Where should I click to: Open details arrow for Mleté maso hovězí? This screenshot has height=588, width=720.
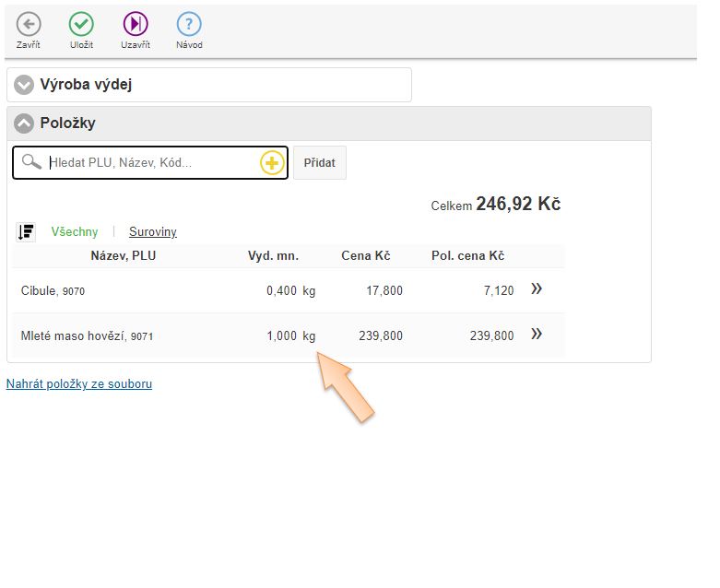click(537, 335)
